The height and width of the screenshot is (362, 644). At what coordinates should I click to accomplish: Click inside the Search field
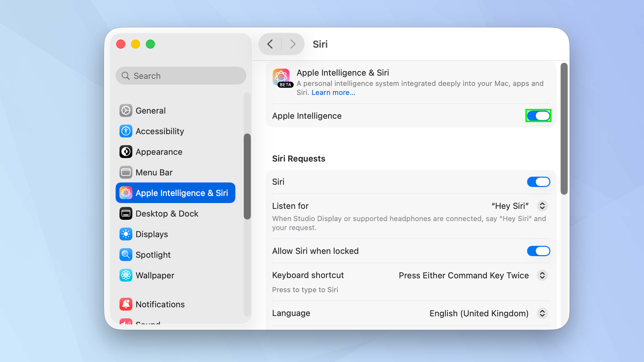click(x=180, y=76)
